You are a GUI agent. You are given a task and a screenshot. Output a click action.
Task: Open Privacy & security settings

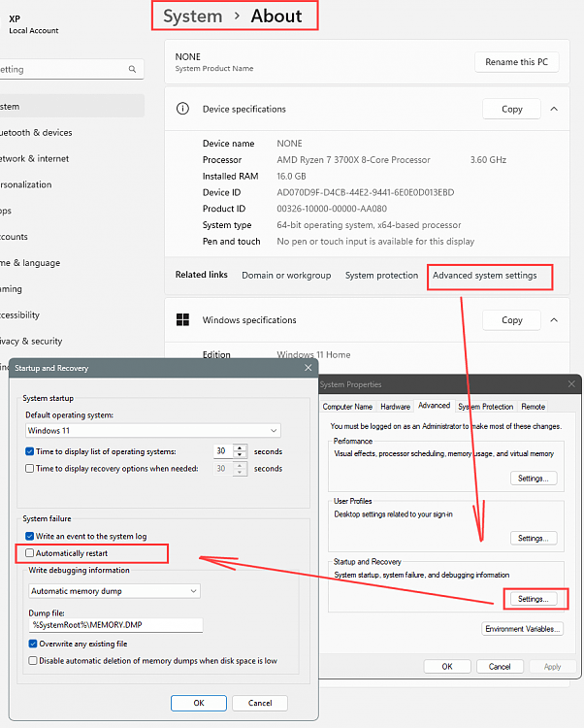pyautogui.click(x=31, y=341)
